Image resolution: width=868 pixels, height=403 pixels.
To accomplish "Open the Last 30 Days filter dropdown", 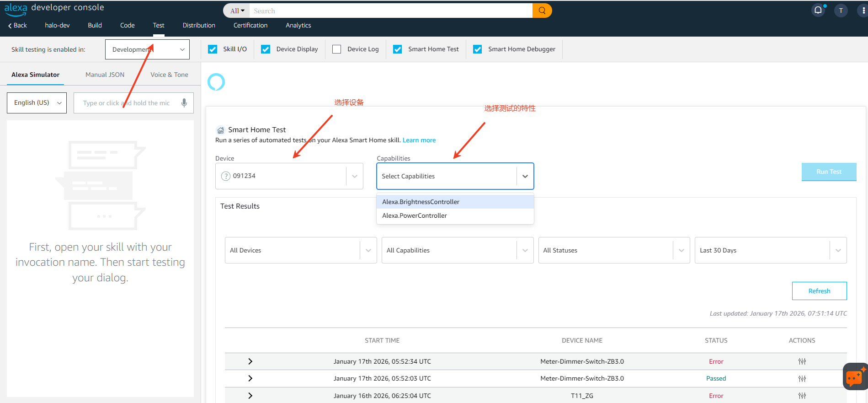I will point(771,250).
